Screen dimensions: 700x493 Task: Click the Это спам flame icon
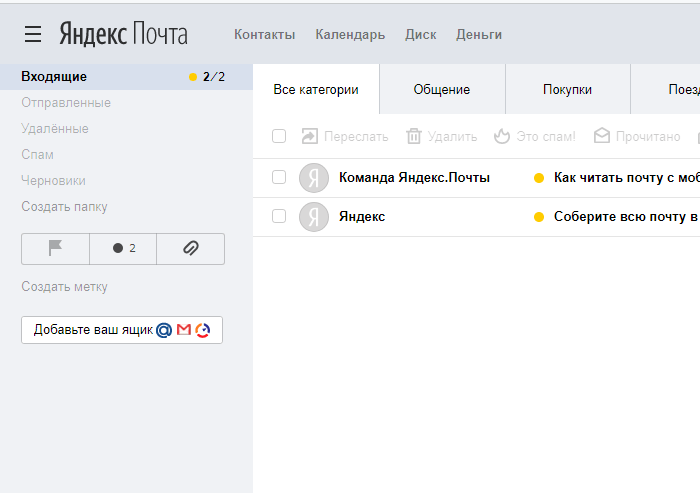(502, 136)
